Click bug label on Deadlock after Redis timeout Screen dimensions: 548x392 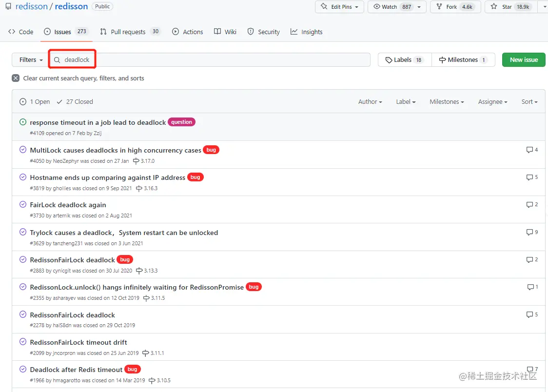click(x=133, y=369)
